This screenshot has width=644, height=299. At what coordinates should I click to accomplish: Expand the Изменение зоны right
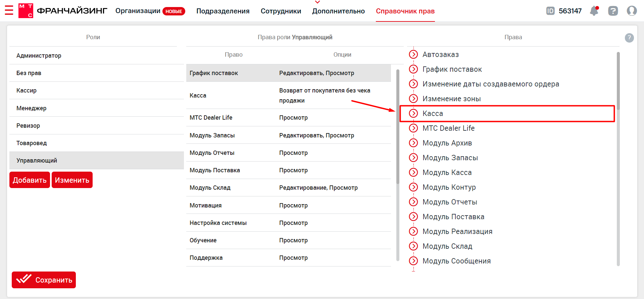413,99
